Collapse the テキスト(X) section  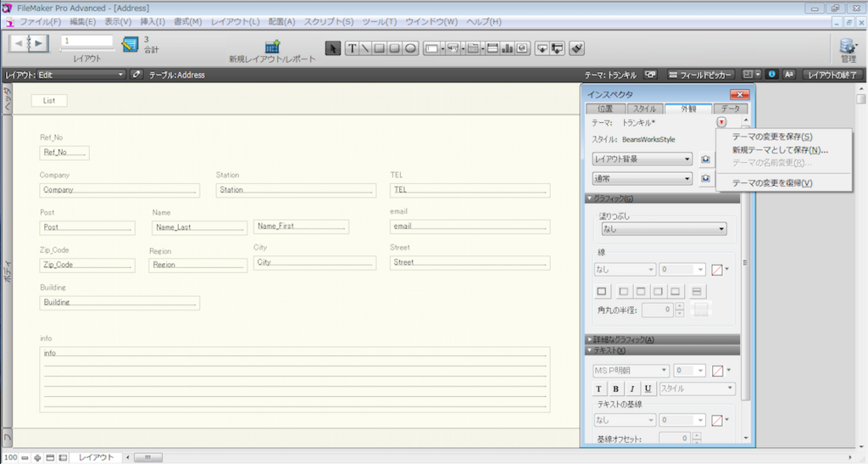click(x=662, y=350)
